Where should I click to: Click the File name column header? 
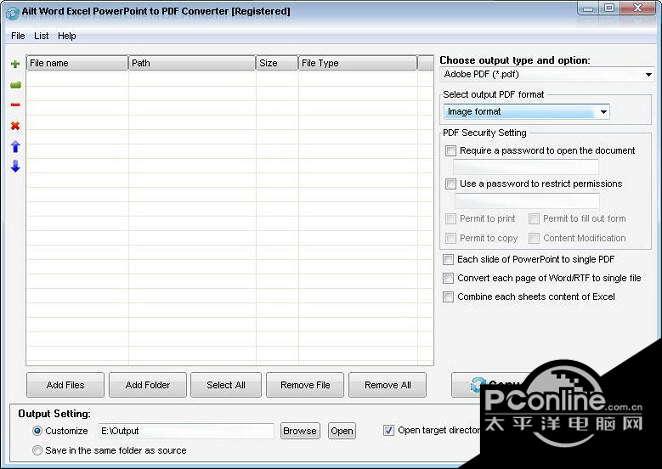77,63
